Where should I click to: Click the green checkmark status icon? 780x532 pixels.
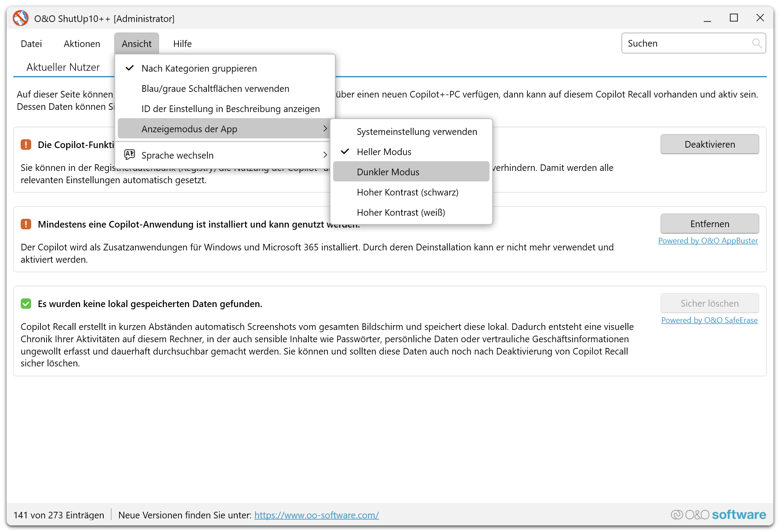click(26, 304)
